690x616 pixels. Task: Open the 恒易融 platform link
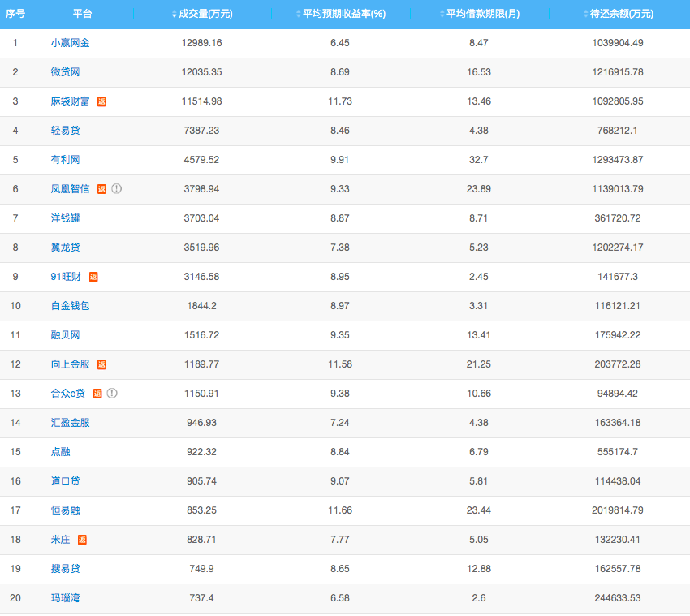coord(66,510)
